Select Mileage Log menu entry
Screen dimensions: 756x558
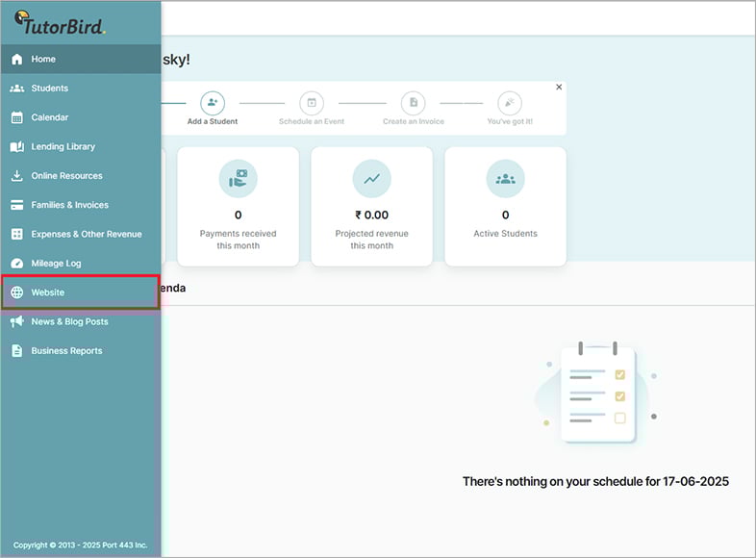(x=81, y=264)
